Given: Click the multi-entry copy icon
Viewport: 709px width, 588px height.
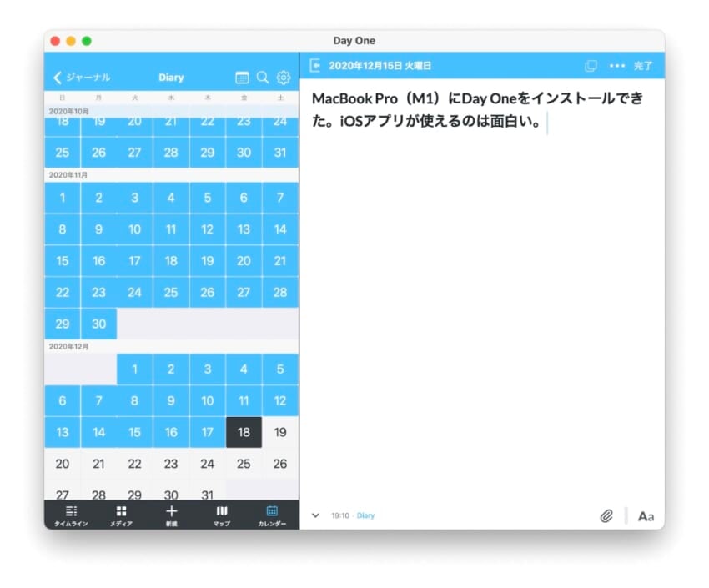Looking at the screenshot, I should click(x=591, y=65).
